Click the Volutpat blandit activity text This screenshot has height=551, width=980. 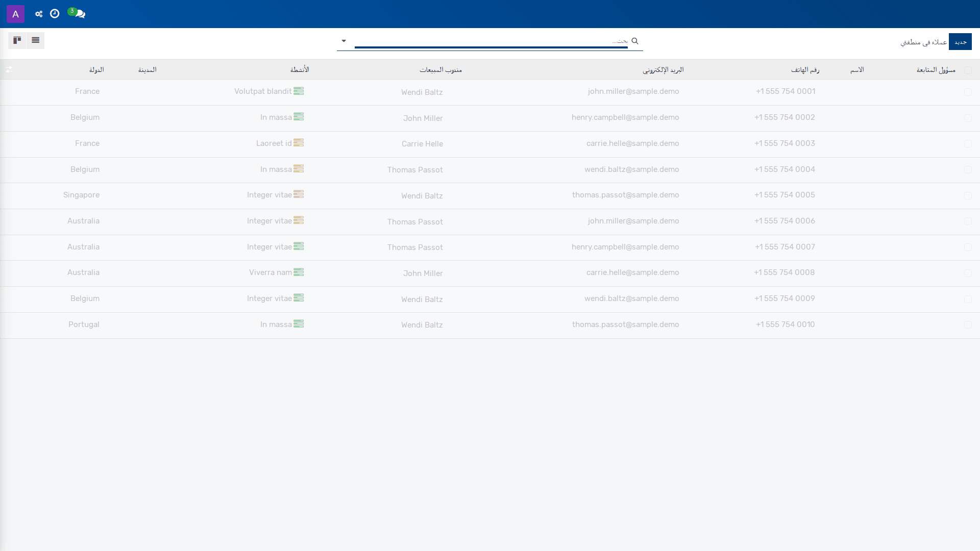(263, 91)
